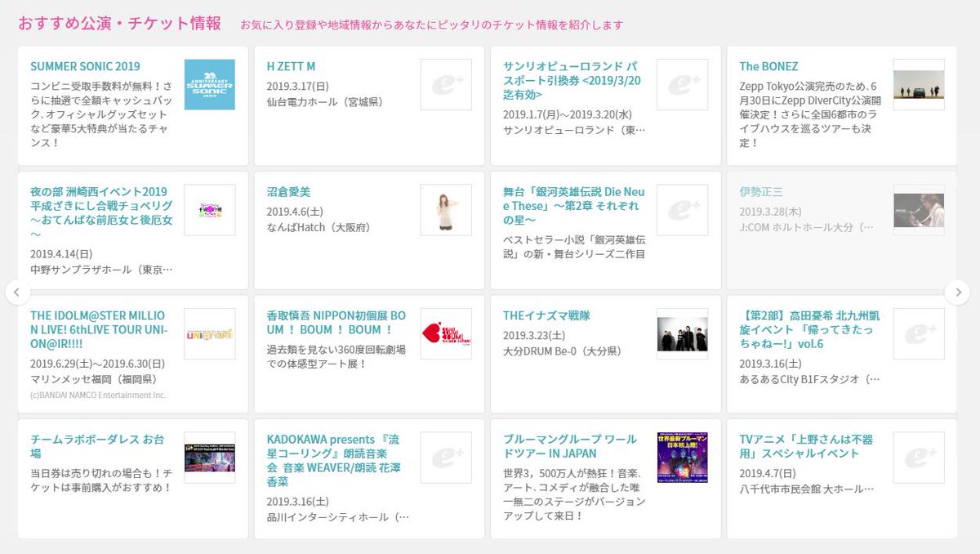
Task: Show next recommendations with right arrow
Action: [x=958, y=292]
